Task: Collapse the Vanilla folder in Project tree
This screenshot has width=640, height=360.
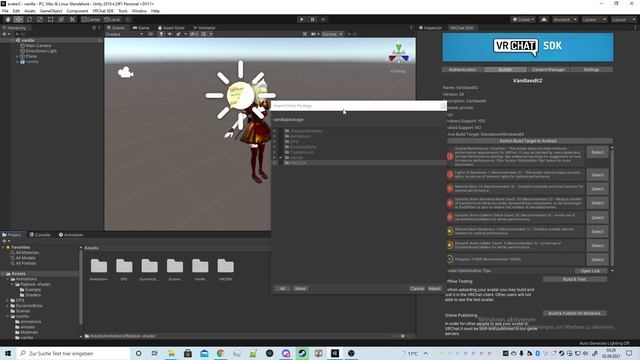Action: 8,316
